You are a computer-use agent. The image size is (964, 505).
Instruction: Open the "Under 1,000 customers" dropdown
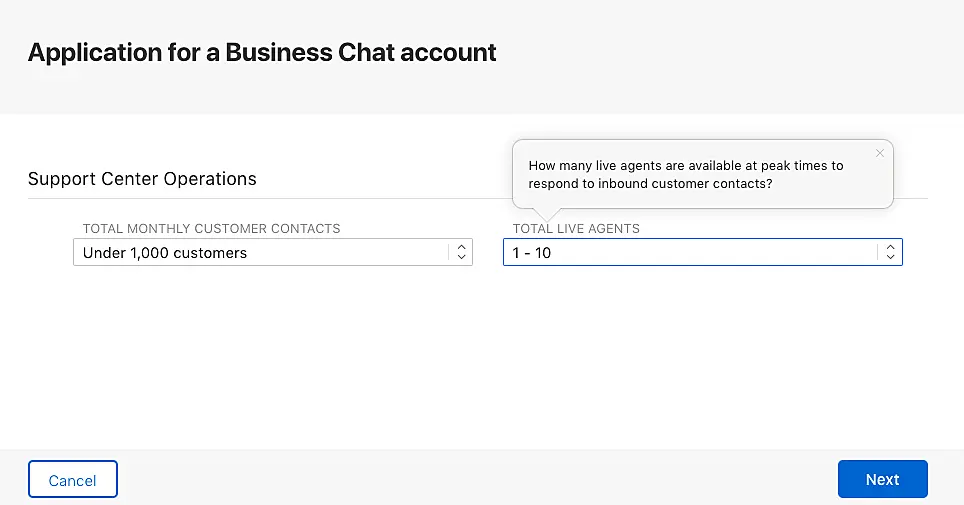(x=260, y=253)
